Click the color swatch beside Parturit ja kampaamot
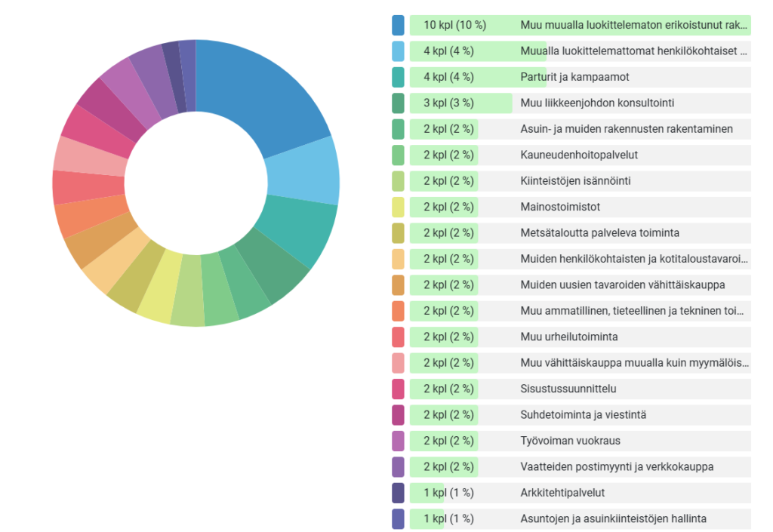This screenshot has width=773, height=532. pyautogui.click(x=398, y=77)
